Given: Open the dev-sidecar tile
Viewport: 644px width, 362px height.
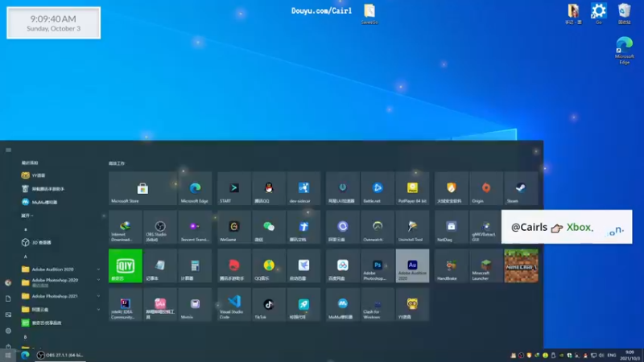Looking at the screenshot, I should [x=303, y=188].
